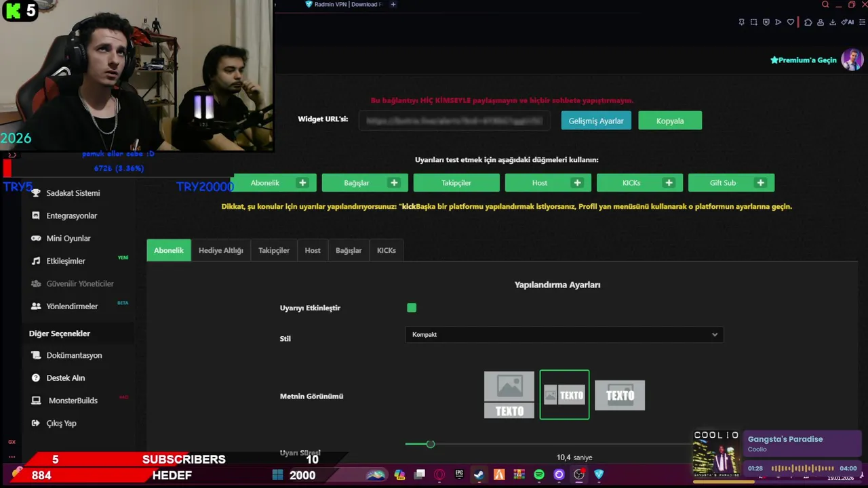Switch to the Takipçiler tab
The width and height of the screenshot is (868, 488).
tap(274, 250)
